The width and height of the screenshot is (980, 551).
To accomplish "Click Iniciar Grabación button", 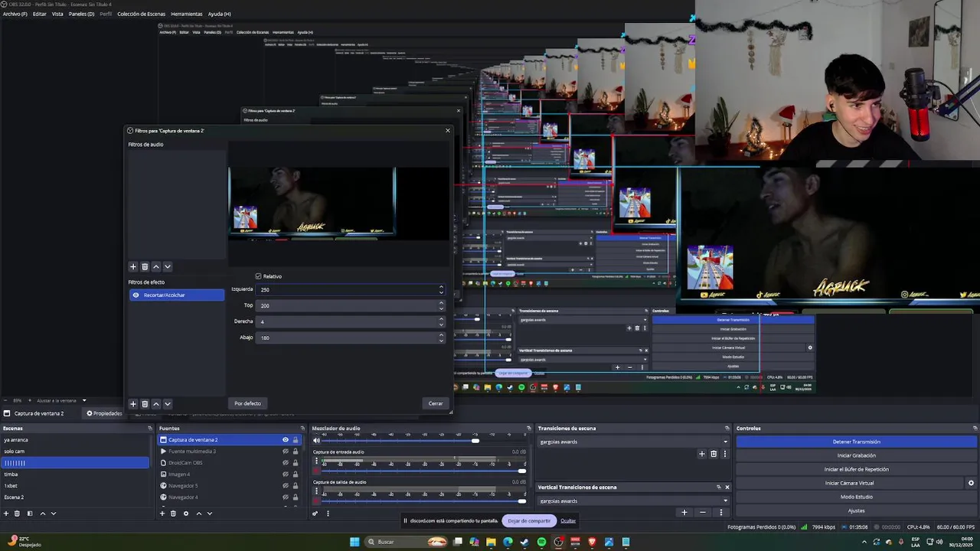I will [x=857, y=455].
